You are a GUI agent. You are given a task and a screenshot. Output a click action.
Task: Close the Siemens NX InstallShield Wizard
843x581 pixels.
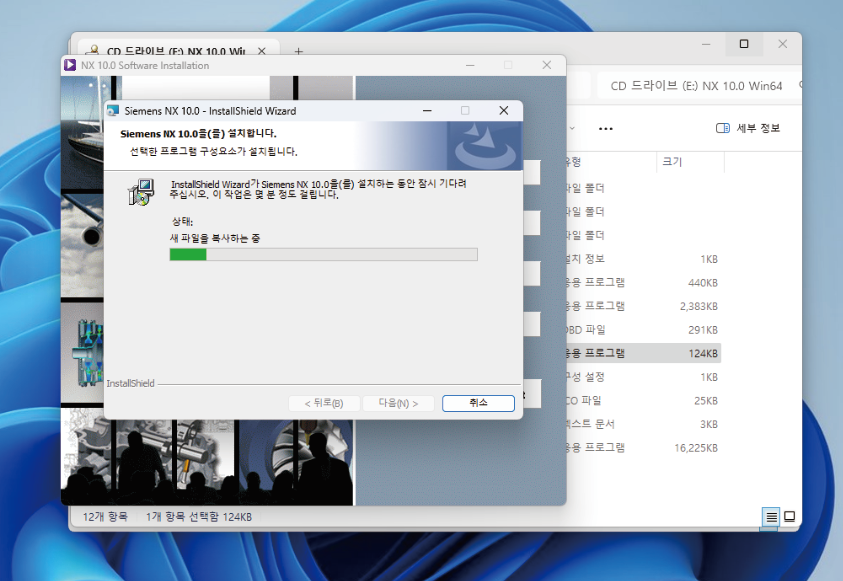point(504,111)
